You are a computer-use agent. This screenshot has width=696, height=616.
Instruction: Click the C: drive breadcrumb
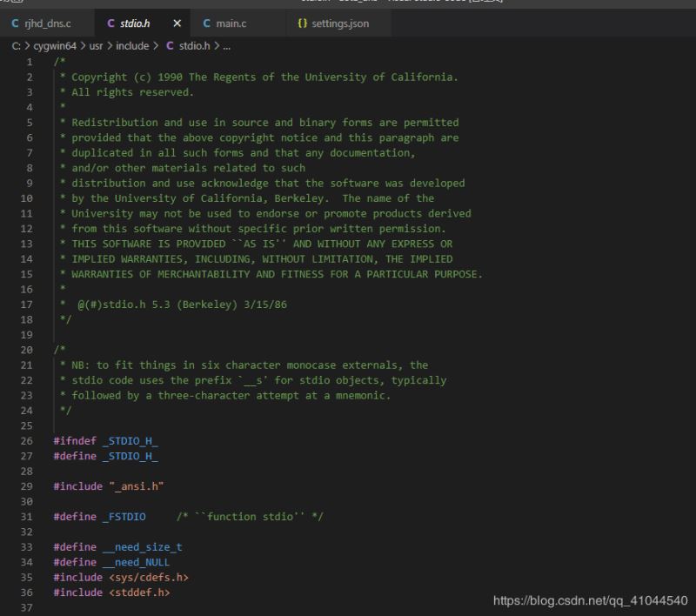pos(17,45)
